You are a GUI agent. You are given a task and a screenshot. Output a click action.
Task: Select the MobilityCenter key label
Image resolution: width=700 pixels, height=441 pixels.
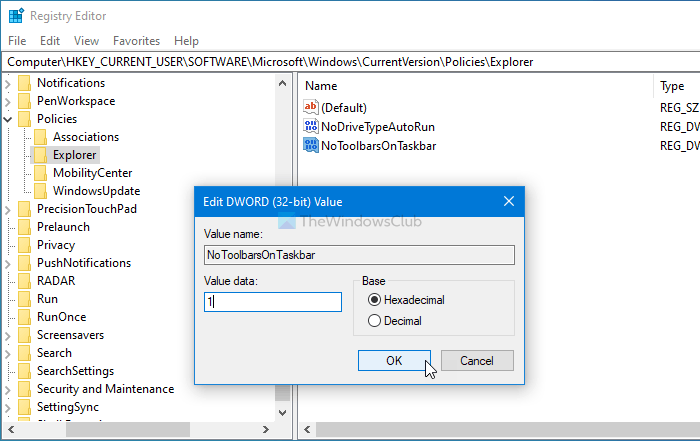pos(92,173)
